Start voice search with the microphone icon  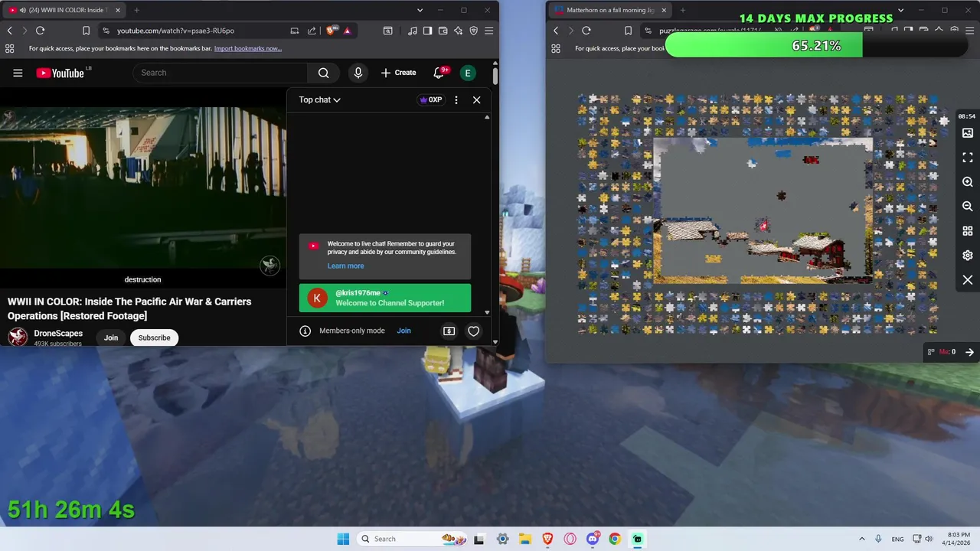[358, 73]
